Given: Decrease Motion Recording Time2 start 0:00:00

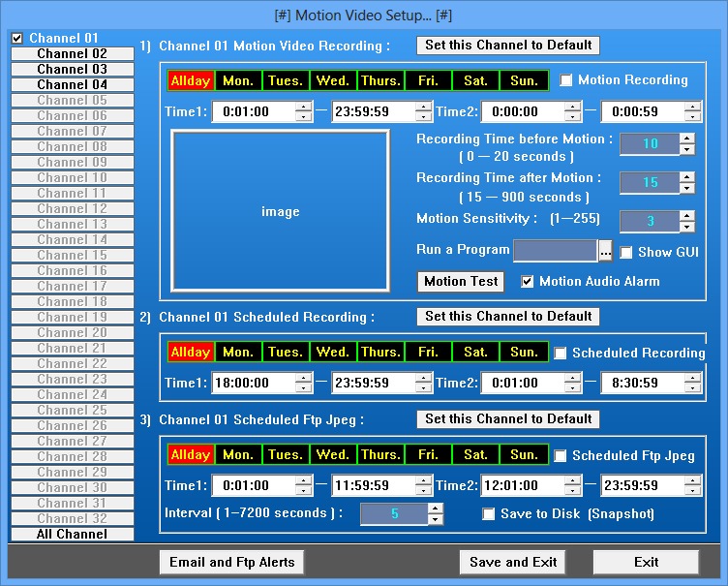Looking at the screenshot, I should click(572, 116).
